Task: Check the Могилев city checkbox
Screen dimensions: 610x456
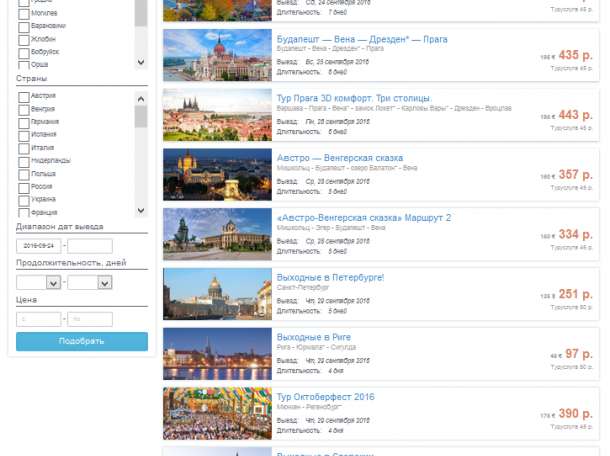Action: coord(24,14)
